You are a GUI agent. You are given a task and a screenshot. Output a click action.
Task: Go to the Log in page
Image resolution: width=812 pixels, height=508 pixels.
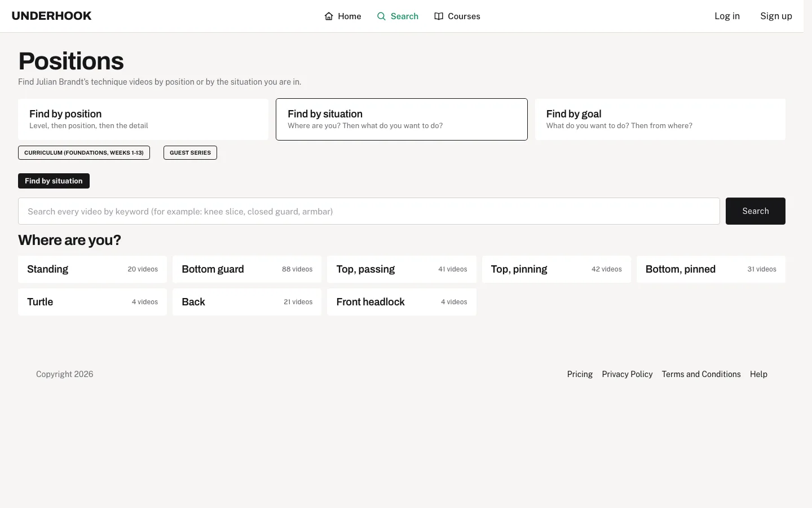click(727, 16)
